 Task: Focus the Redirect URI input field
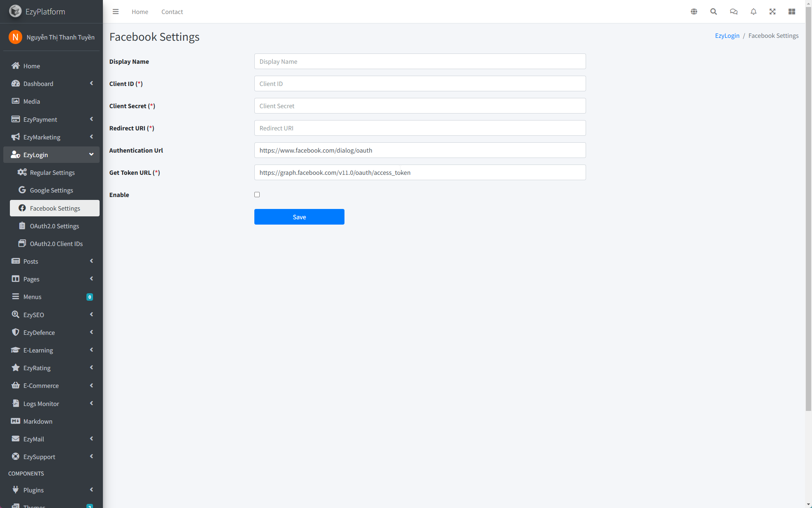click(x=420, y=128)
